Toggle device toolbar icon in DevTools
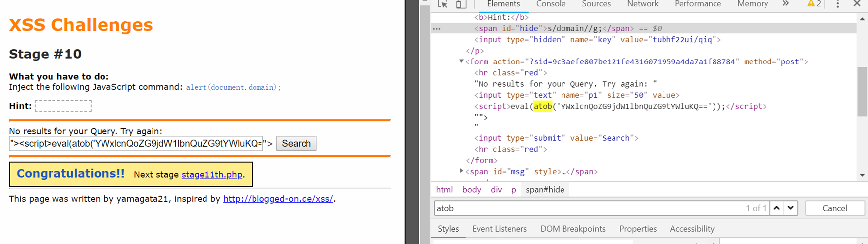Image resolution: width=868 pixels, height=244 pixels. (x=461, y=4)
